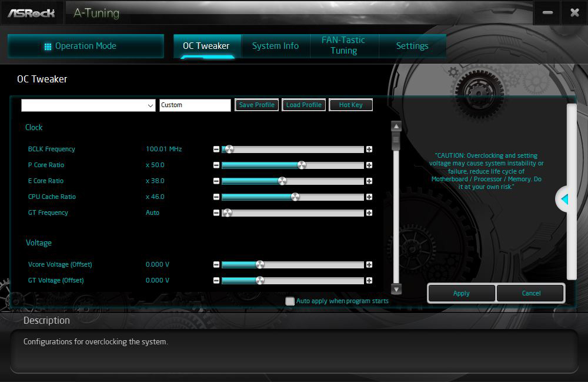The width and height of the screenshot is (588, 382).
Task: Cancel the pending changes
Action: click(531, 293)
